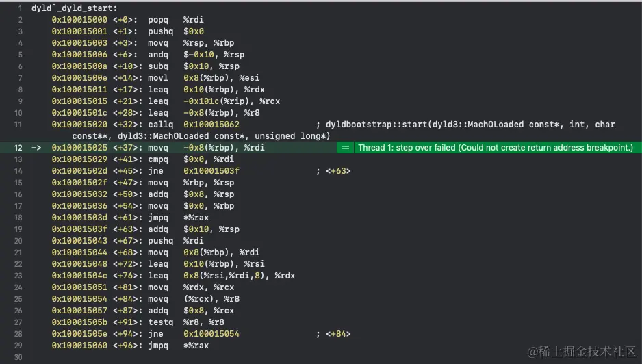Screen dimensions: 642x364
Task: Click jump target 0x100015054 at line 28
Action: 211,334
